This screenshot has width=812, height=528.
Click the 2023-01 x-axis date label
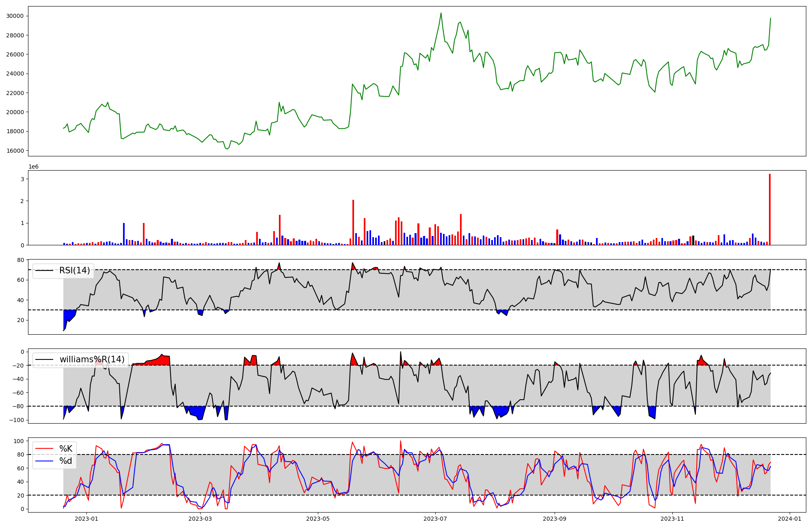tap(86, 519)
